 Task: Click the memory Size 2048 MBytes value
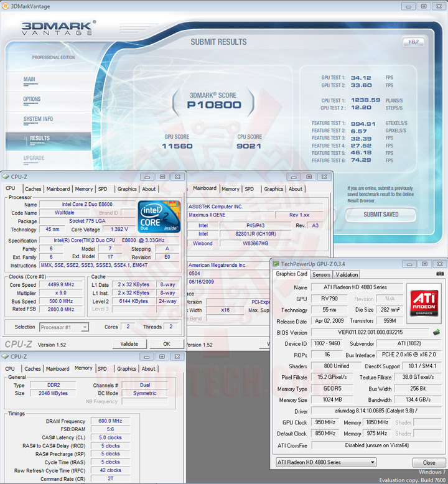(53, 393)
